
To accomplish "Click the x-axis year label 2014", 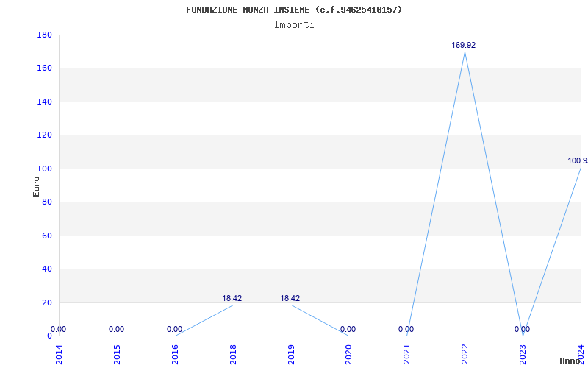I will coord(59,355).
